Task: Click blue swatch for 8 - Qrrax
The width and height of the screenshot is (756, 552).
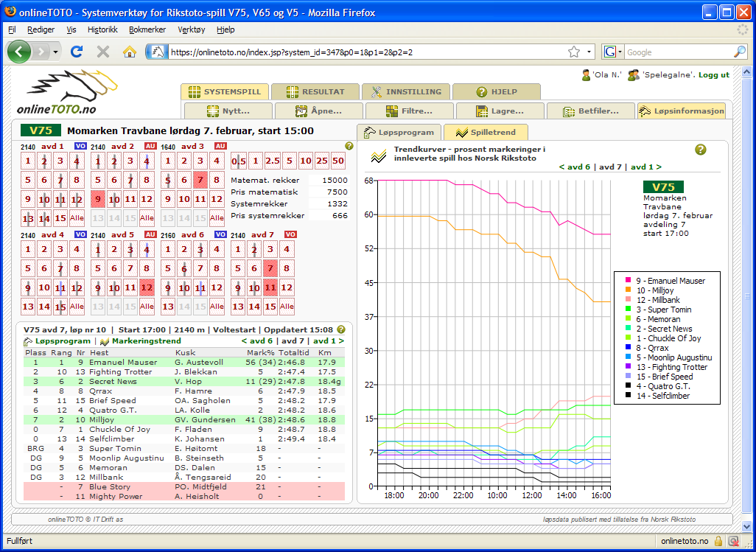Action: point(629,348)
